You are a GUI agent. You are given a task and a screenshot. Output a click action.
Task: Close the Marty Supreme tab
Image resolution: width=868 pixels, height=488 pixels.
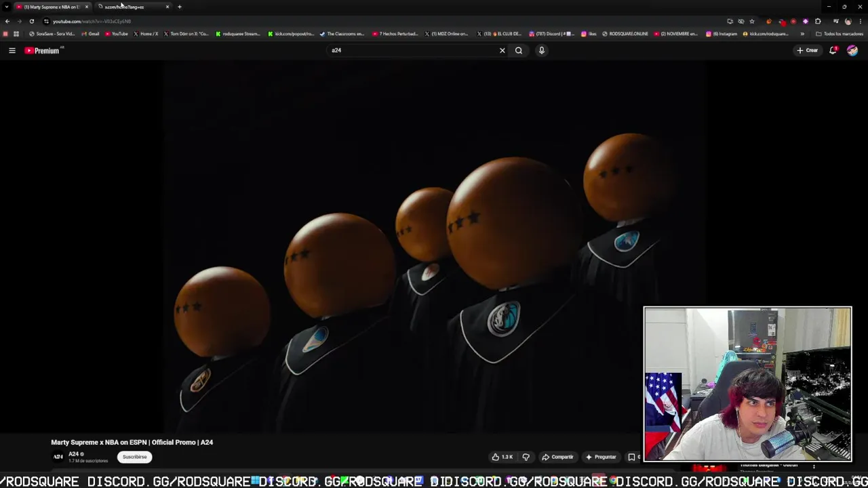[x=87, y=7]
